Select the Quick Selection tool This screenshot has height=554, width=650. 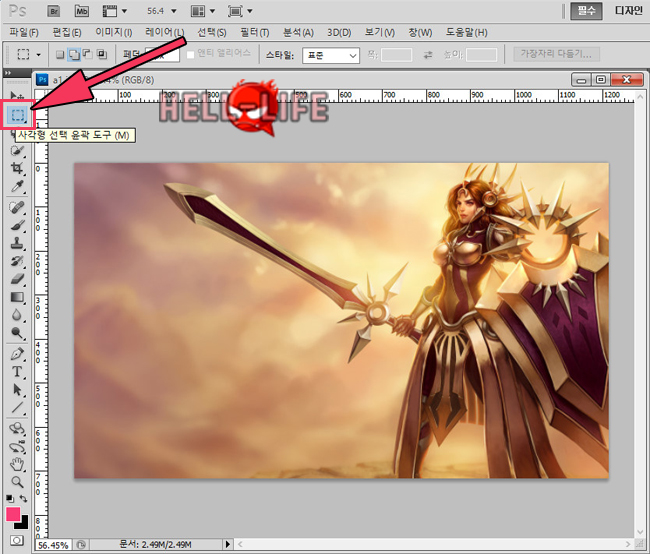(17, 150)
